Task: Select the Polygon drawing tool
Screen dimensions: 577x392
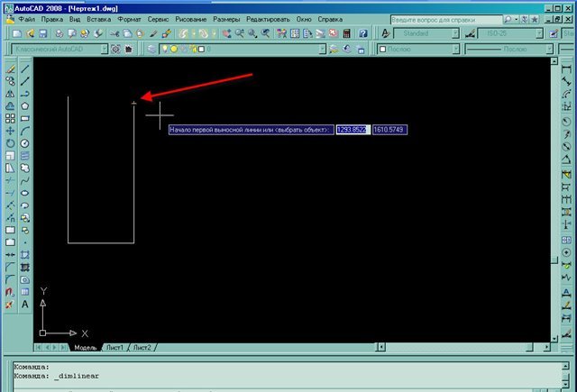Action: [x=25, y=105]
